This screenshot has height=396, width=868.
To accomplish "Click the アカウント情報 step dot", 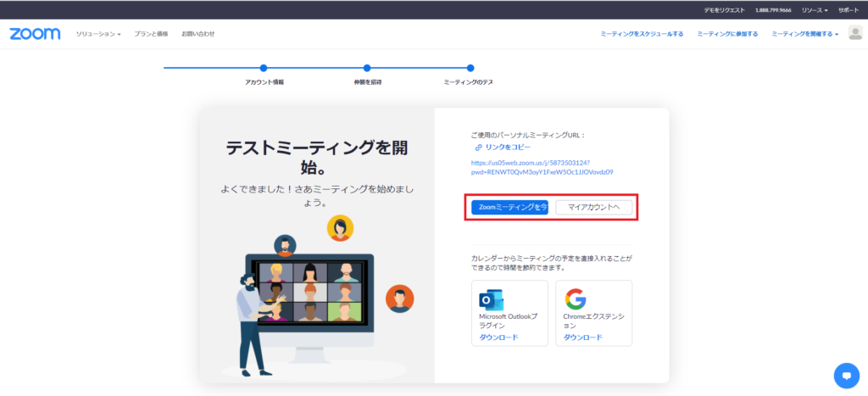I will coord(264,68).
